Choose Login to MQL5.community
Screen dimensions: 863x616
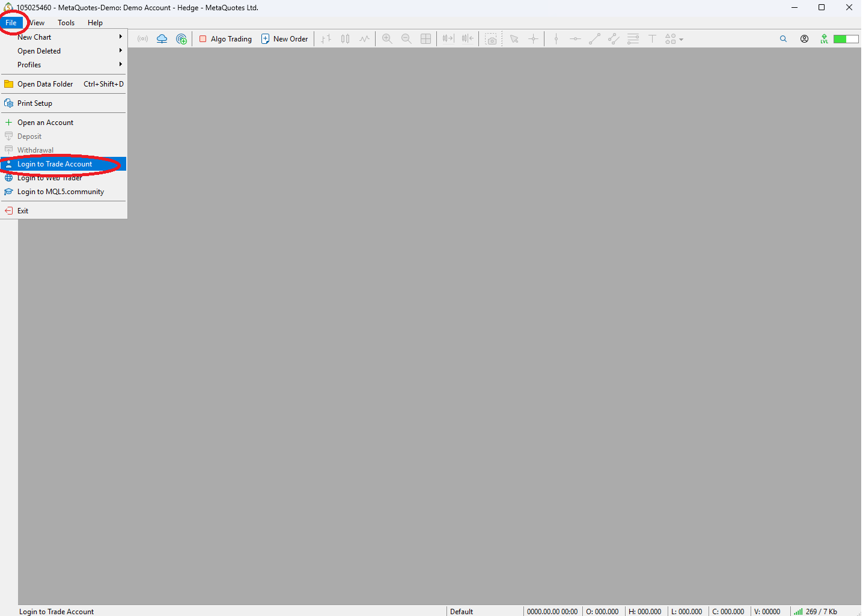64,192
